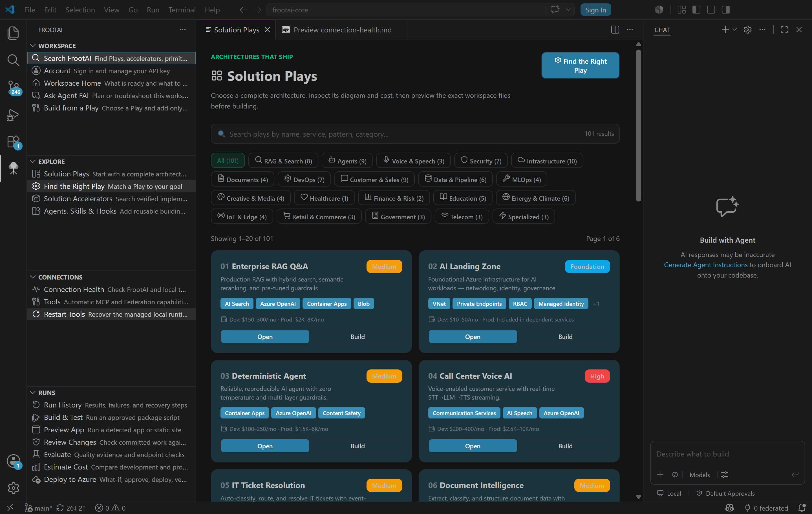Select the Solution Plays editor tab
This screenshot has height=514, width=812.
236,30
